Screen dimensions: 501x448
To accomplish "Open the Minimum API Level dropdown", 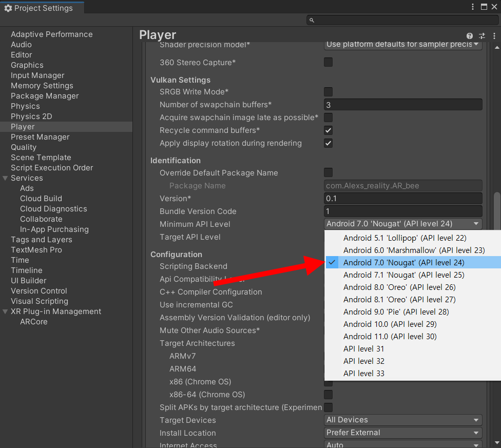I will [x=403, y=224].
